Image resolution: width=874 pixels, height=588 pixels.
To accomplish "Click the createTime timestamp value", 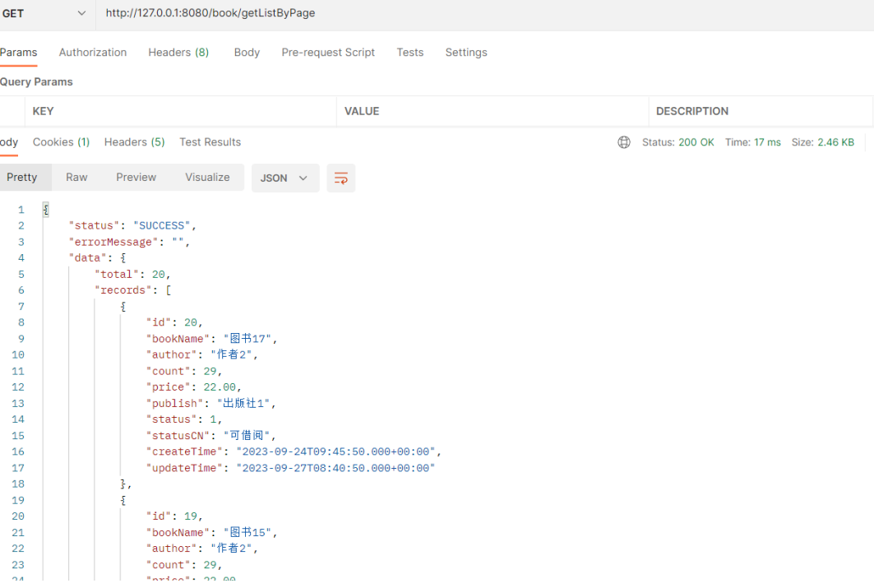I will click(335, 452).
